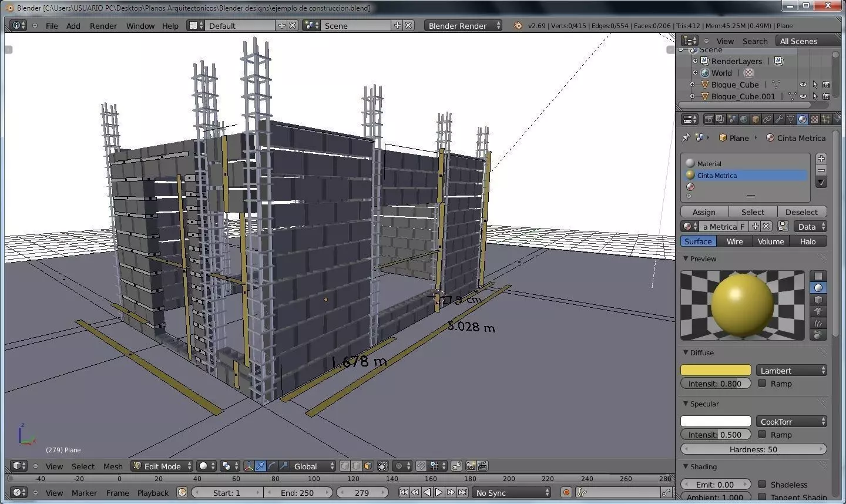This screenshot has width=846, height=504.
Task: Open the World properties globe tab
Action: (x=744, y=119)
